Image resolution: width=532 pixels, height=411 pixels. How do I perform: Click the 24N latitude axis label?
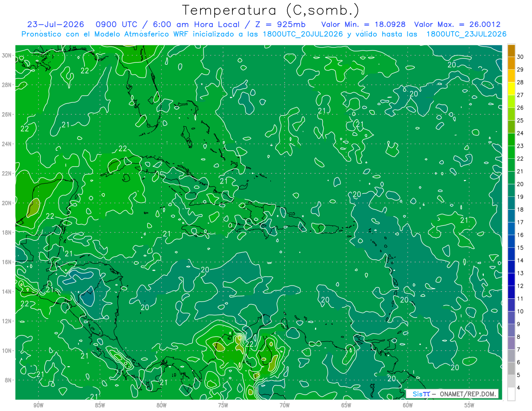pyautogui.click(x=8, y=144)
